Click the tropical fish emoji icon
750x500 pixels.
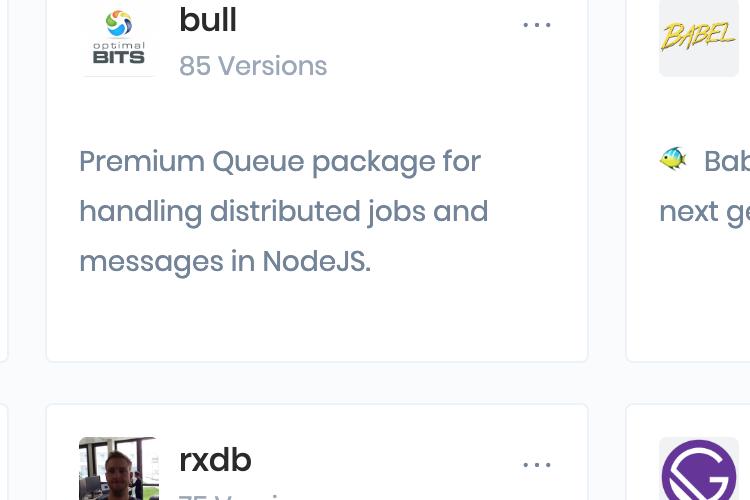tap(673, 159)
